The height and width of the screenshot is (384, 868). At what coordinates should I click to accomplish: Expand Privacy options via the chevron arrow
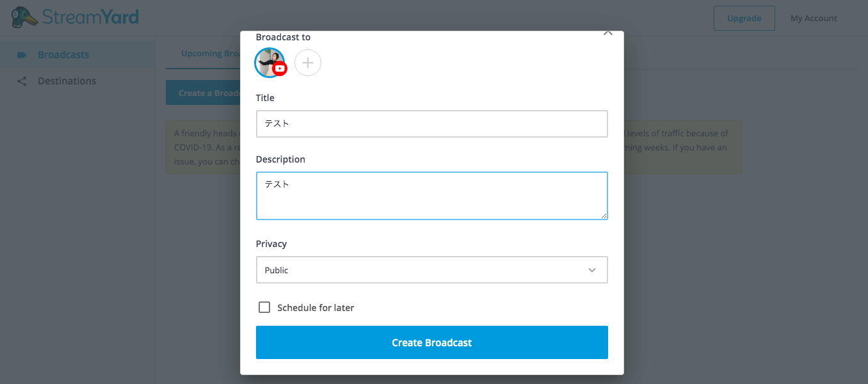click(x=592, y=270)
